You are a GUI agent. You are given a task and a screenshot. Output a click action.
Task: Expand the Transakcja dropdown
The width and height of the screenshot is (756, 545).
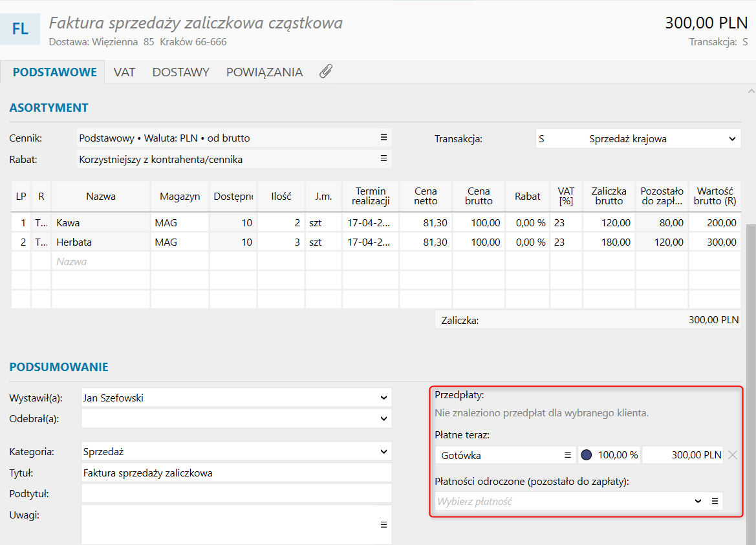(732, 138)
